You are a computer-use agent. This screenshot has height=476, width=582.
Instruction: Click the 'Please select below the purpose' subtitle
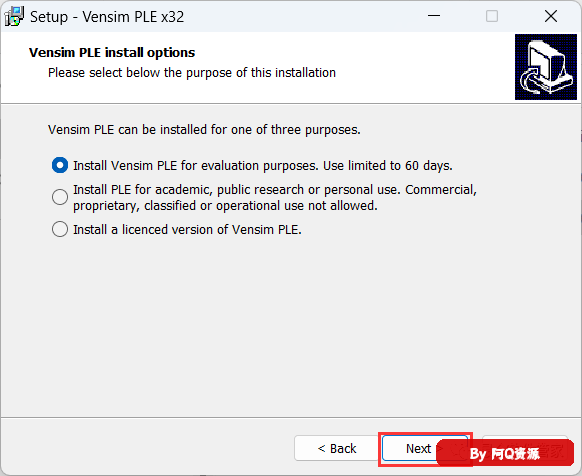click(192, 73)
